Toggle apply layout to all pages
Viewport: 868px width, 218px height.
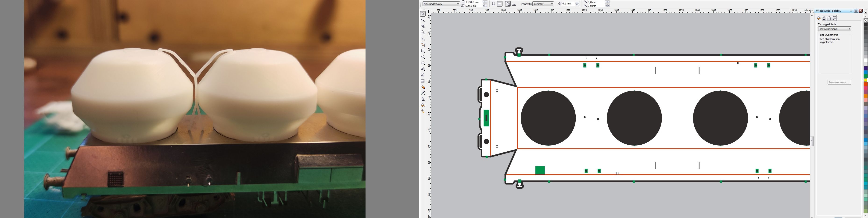(508, 4)
